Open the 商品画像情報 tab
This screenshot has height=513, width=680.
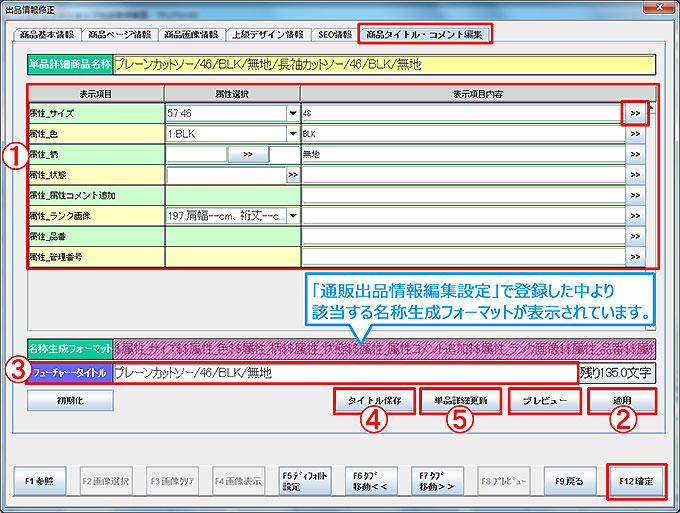(x=191, y=35)
